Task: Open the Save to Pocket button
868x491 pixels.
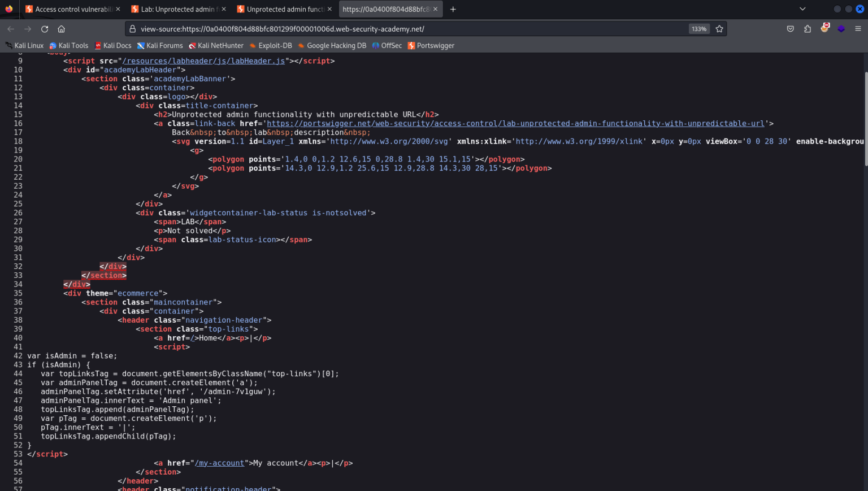Action: (791, 29)
